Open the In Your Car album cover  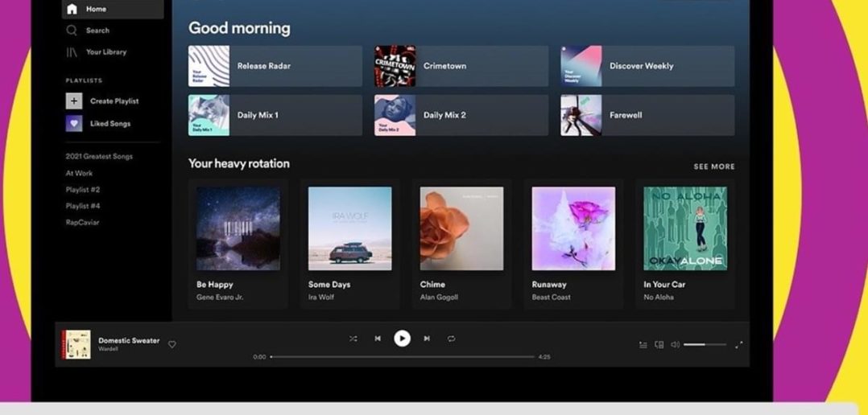[x=685, y=228]
